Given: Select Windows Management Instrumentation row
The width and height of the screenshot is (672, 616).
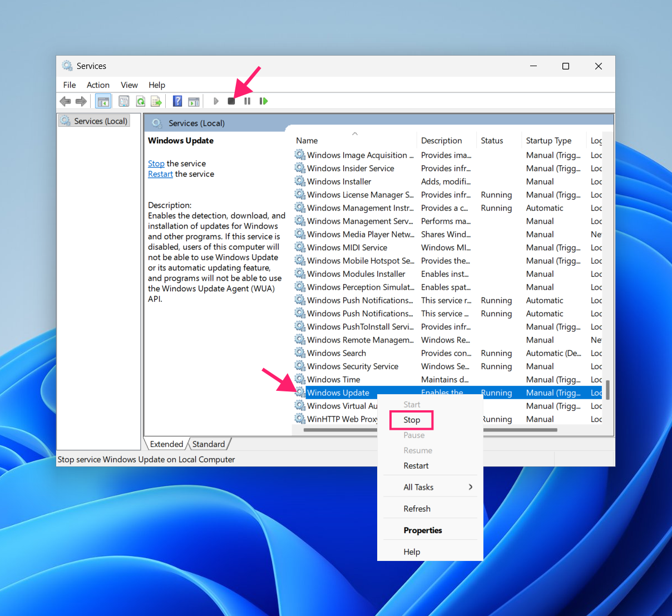Looking at the screenshot, I should pos(448,208).
